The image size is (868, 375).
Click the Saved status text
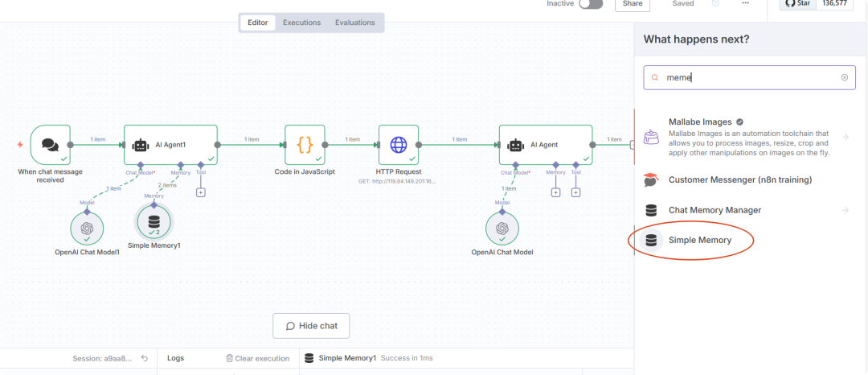[x=683, y=3]
